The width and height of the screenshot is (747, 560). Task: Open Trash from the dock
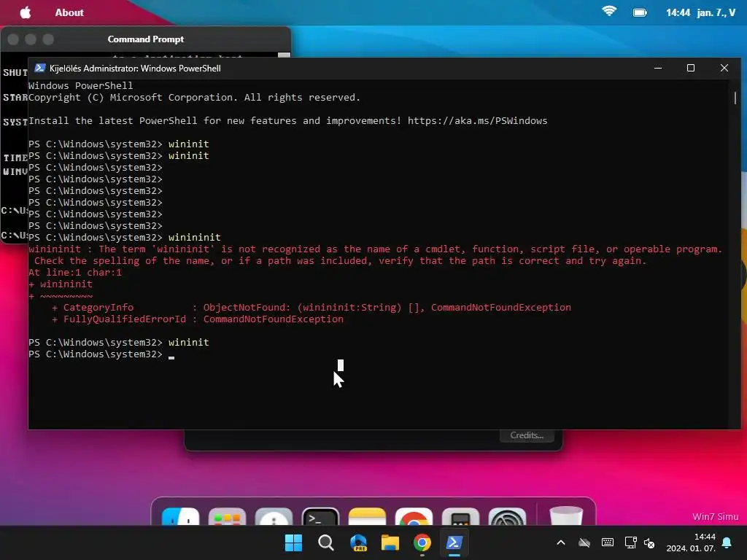pos(566,516)
